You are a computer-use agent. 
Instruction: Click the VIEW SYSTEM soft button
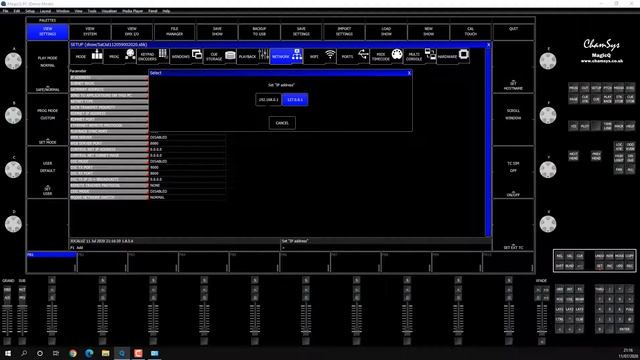click(90, 32)
